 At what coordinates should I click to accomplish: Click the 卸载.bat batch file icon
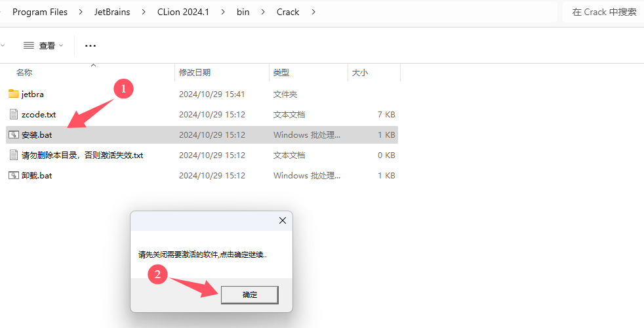14,175
